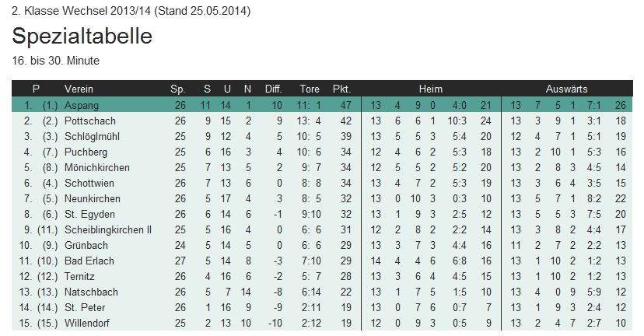The height and width of the screenshot is (336, 644).
Task: Click the Auswärts column header
Action: coord(566,89)
